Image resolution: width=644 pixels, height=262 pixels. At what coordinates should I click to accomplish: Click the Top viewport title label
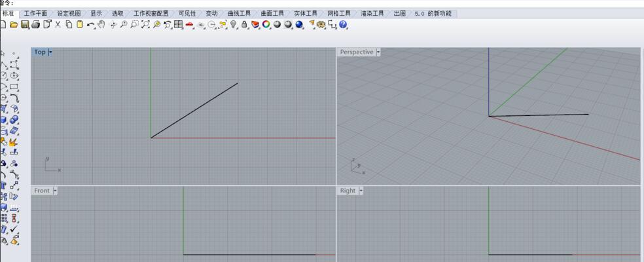click(40, 52)
